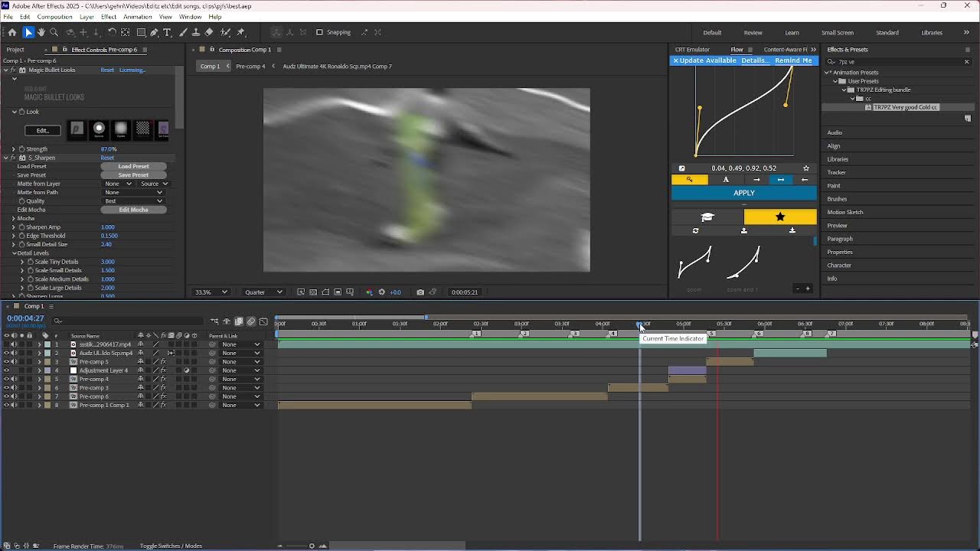The width and height of the screenshot is (980, 551).
Task: Click the timeline timecode 0:00:04:27
Action: tap(25, 318)
